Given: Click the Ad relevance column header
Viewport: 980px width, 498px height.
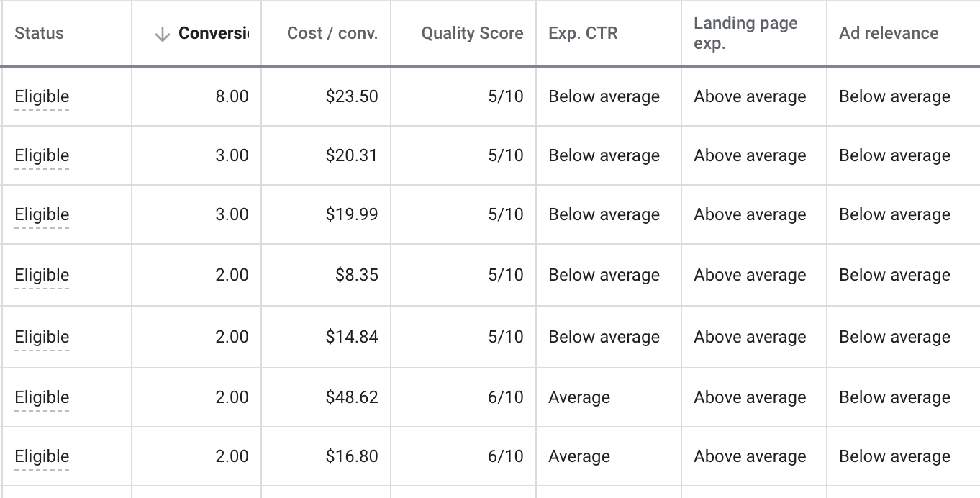Looking at the screenshot, I should coord(889,33).
